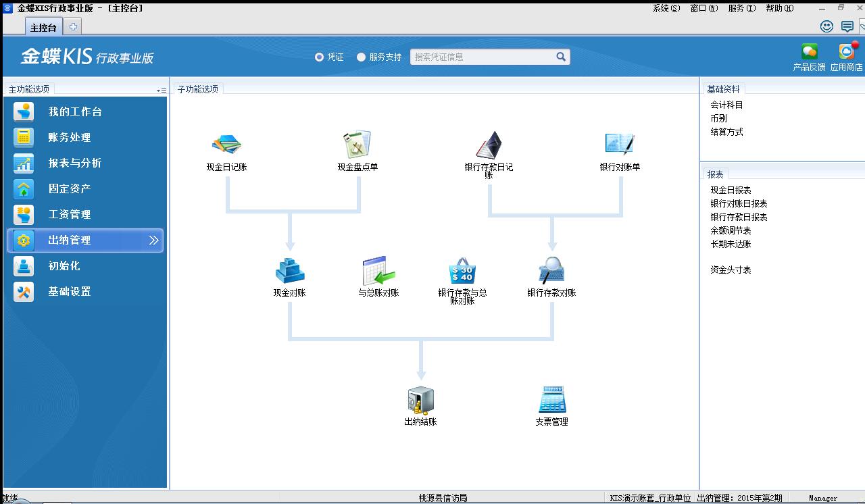Open the 银行对账单 icon
This screenshot has height=504, width=865.
click(619, 145)
